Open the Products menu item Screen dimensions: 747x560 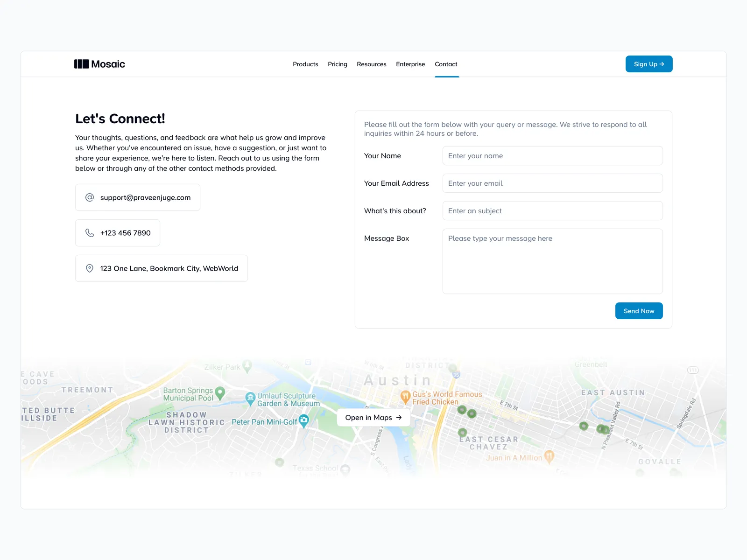tap(305, 64)
